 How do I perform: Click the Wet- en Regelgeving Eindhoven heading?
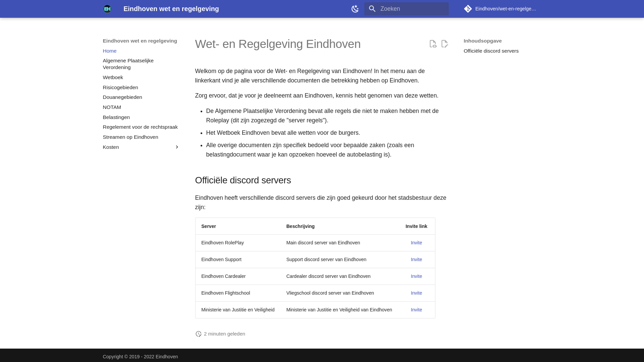pos(278,44)
